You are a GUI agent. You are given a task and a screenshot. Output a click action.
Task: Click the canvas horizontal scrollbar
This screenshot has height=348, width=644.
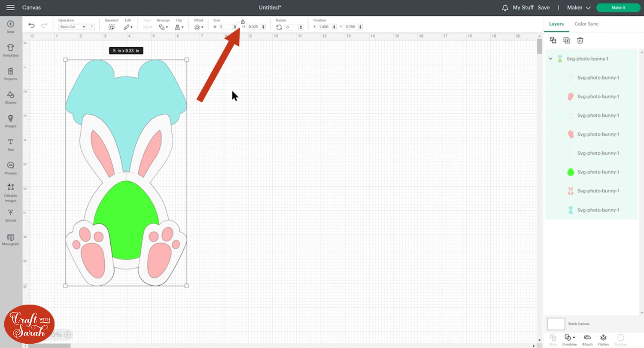click(49, 345)
